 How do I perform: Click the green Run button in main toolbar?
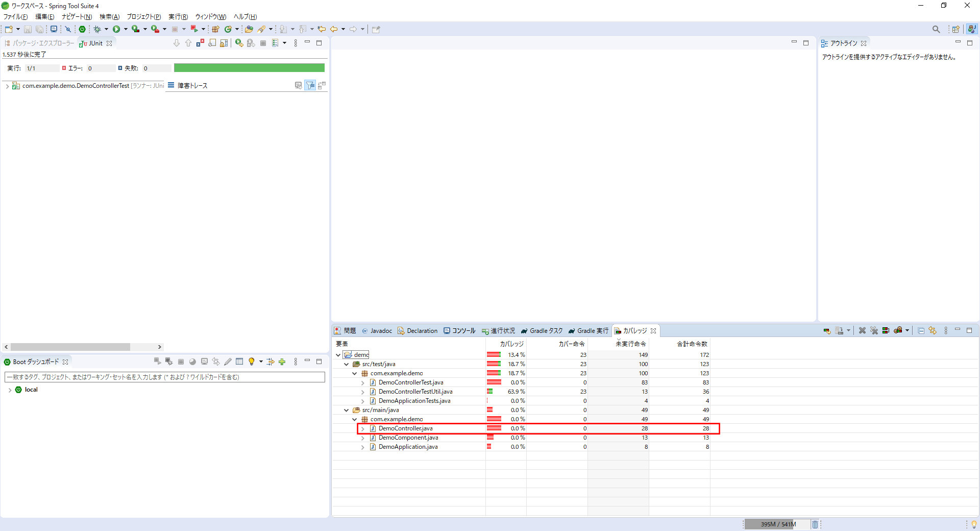pos(116,29)
